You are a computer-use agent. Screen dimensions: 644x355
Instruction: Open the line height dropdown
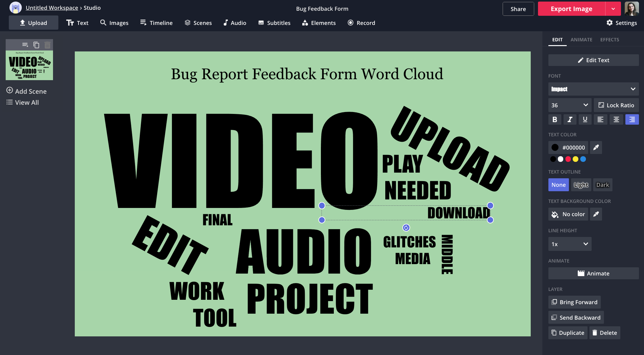570,244
